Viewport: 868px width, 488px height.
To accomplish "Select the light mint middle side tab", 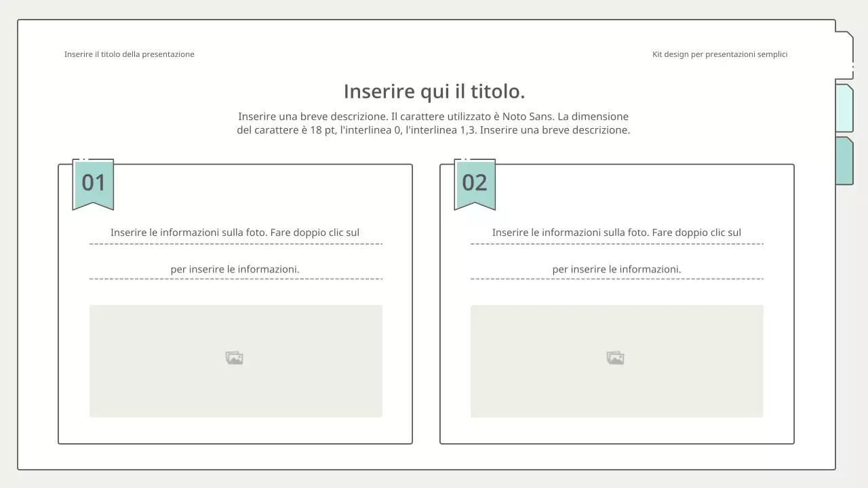I will point(844,108).
